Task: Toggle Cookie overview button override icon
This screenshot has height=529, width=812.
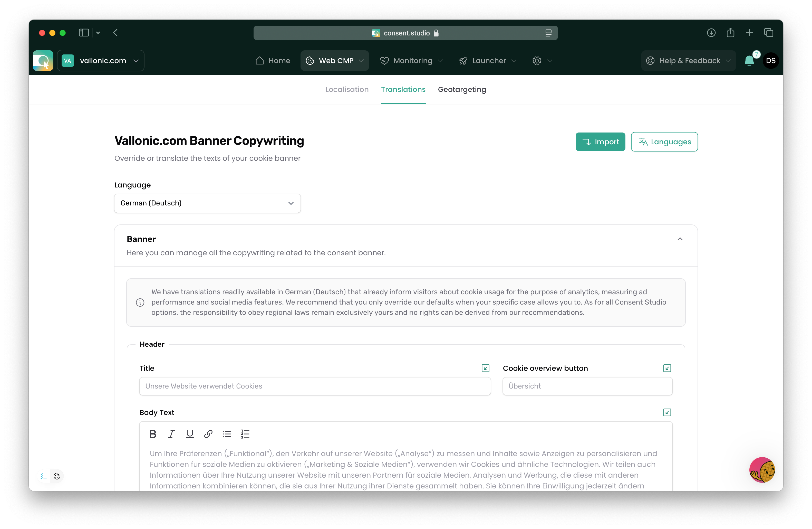Action: point(667,368)
